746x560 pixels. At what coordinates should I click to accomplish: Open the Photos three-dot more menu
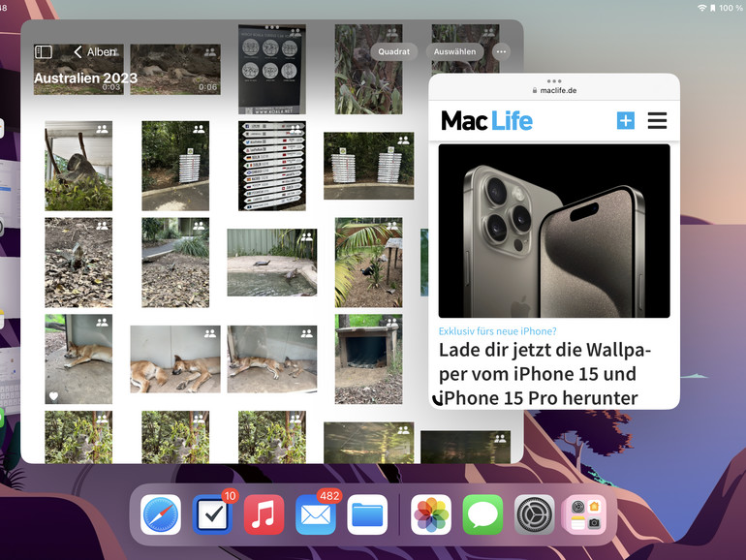tap(501, 52)
